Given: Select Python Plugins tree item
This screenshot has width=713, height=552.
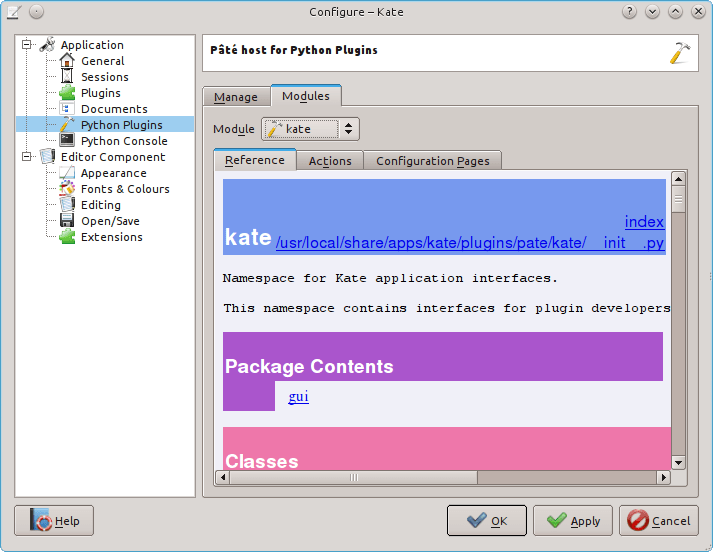Looking at the screenshot, I should pyautogui.click(x=121, y=125).
